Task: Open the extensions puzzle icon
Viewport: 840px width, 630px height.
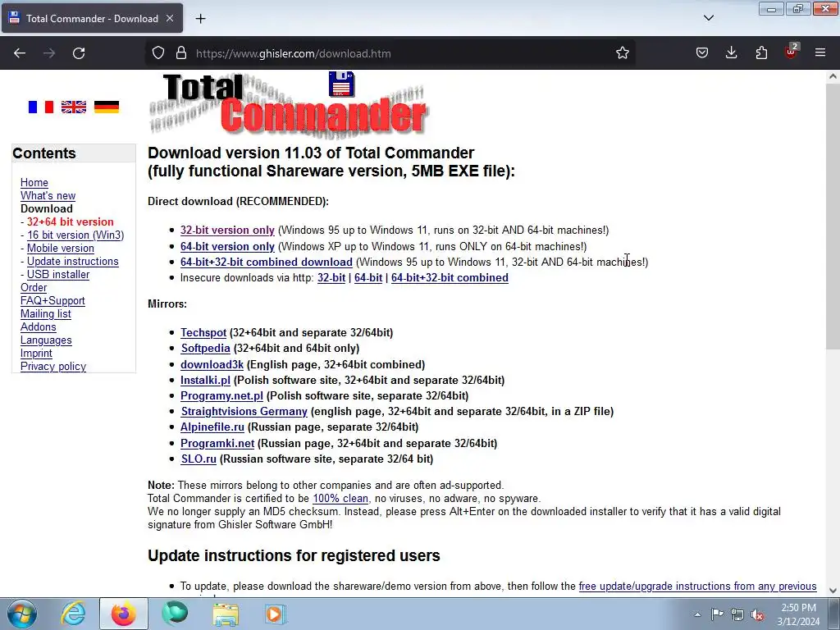Action: click(761, 53)
